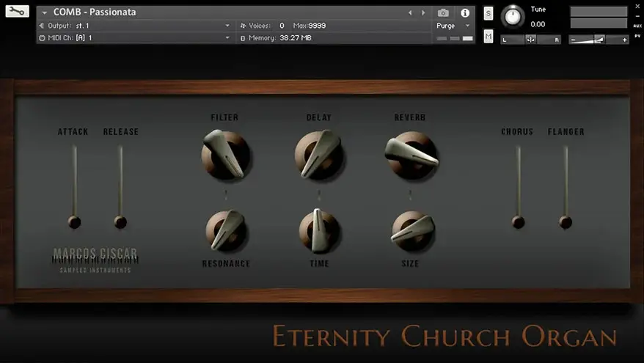Open instrument edit mode with the wrench icon

point(18,11)
